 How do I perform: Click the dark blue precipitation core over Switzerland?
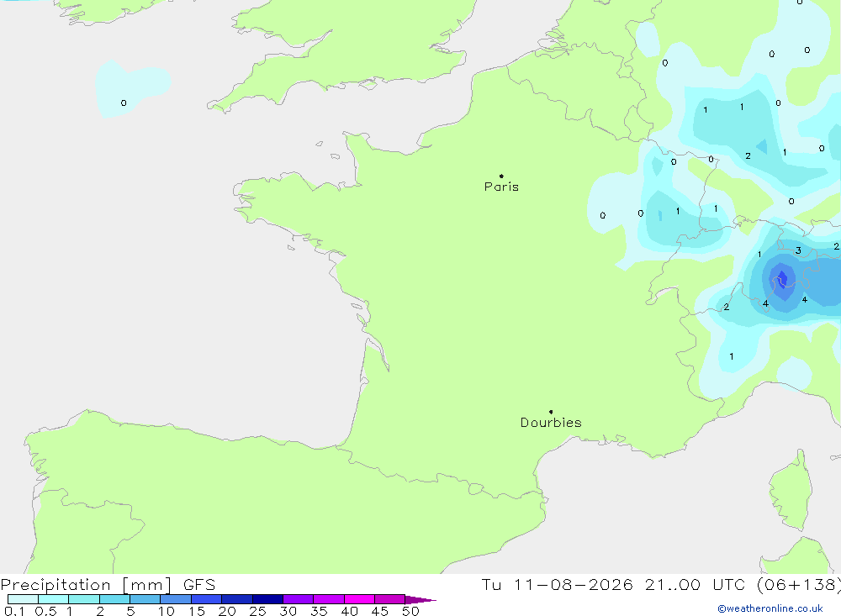782,279
